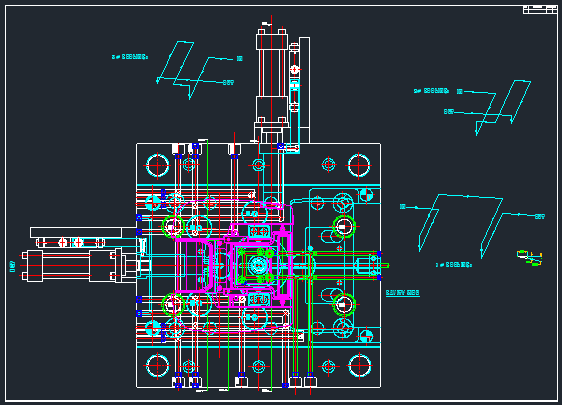Select the bottom-right guide pin circle of the plate

(x=359, y=366)
